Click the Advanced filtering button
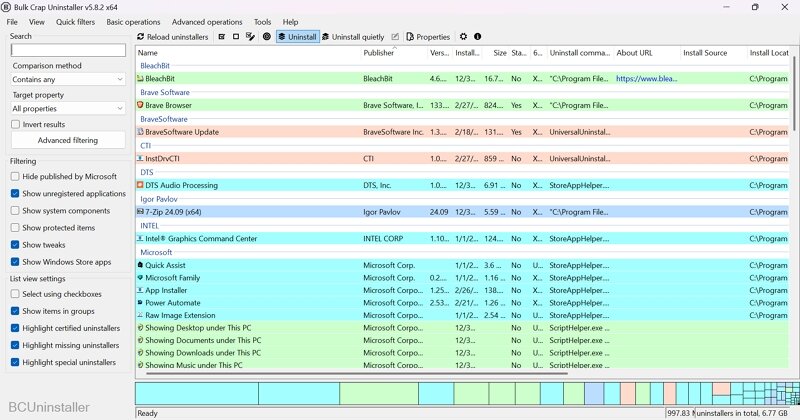This screenshot has width=800, height=420. pyautogui.click(x=68, y=141)
